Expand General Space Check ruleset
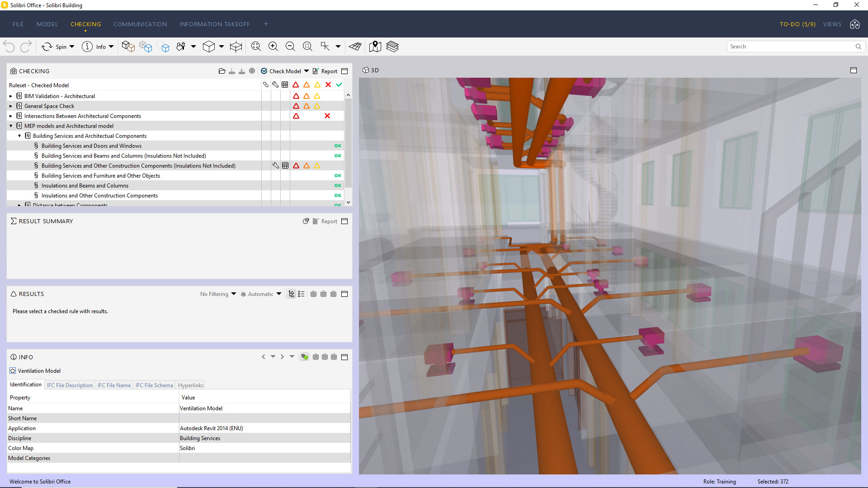Screen dimensions: 868x488 11,106
